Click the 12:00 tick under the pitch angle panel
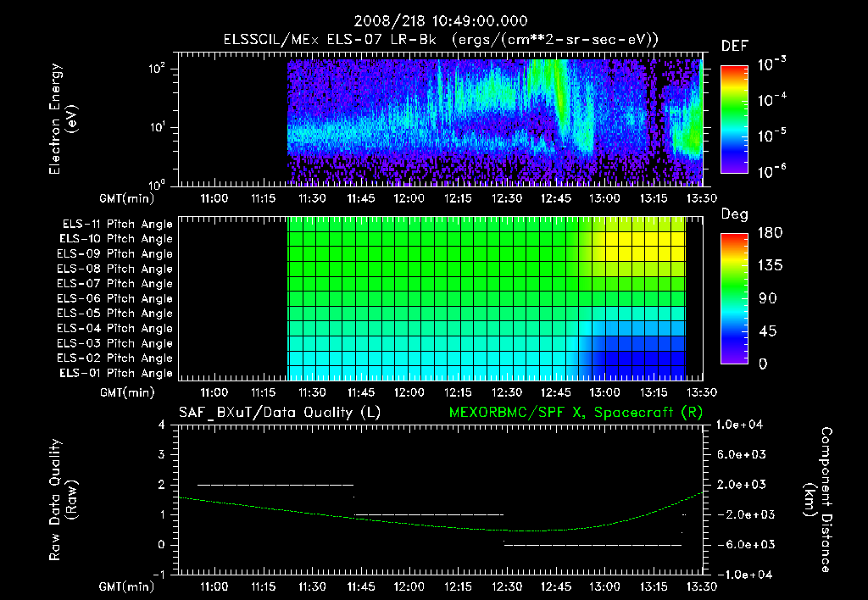 click(409, 392)
